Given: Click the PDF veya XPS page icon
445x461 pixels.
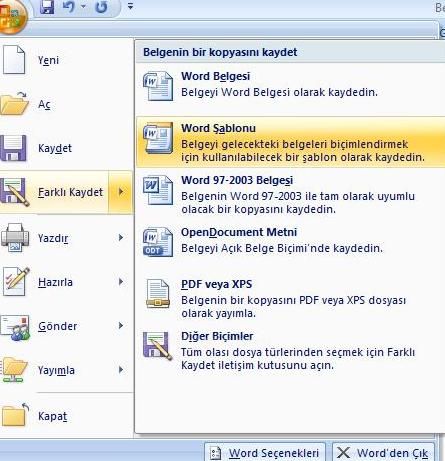Looking at the screenshot, I should [158, 294].
